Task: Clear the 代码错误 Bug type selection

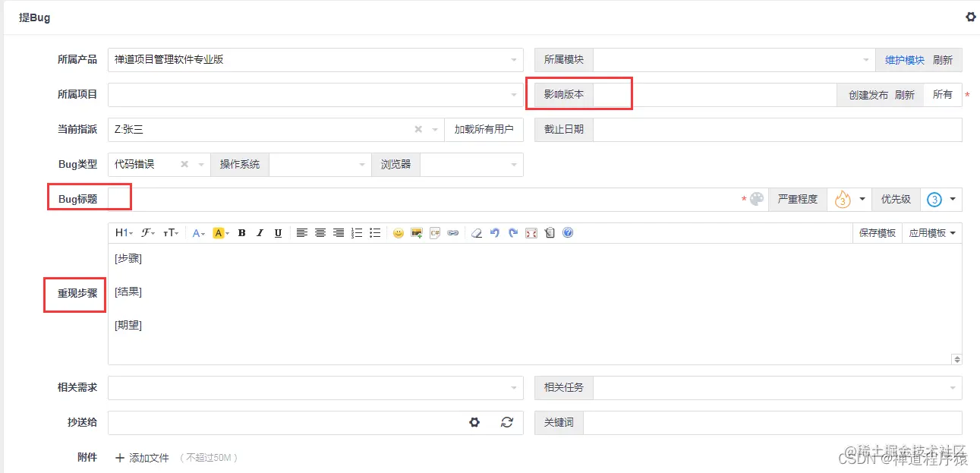Action: (x=183, y=164)
